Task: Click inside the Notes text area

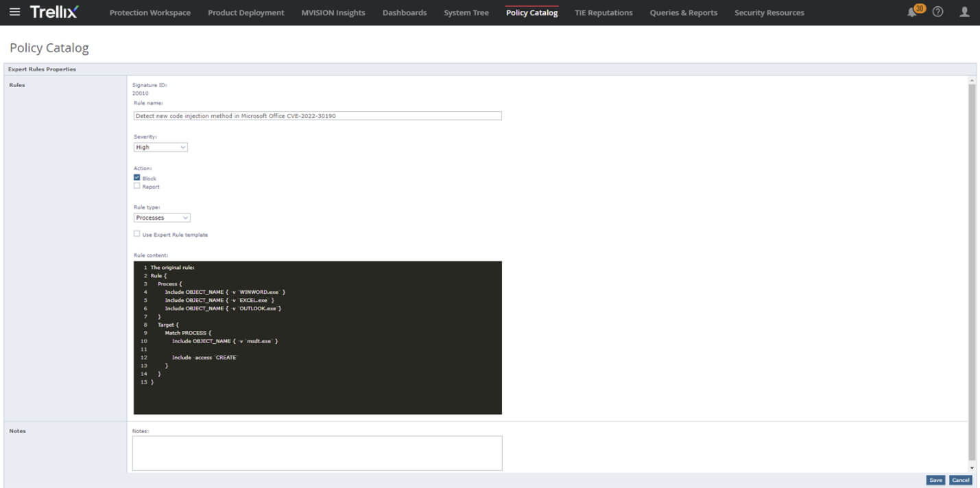Action: 317,453
